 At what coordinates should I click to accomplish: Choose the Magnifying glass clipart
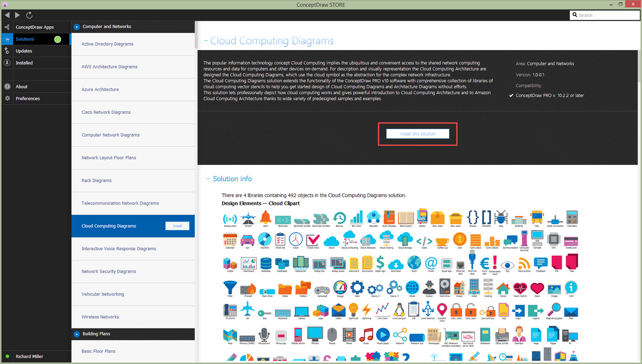(554, 311)
